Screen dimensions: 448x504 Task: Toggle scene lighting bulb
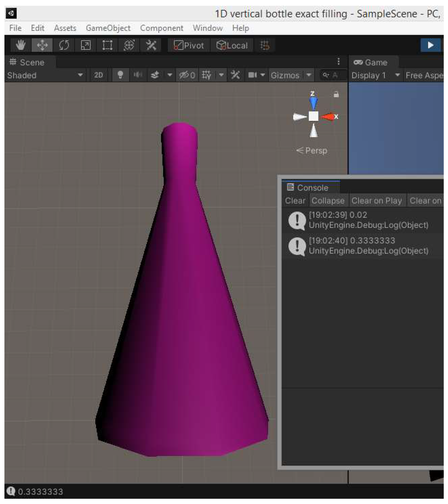point(120,75)
